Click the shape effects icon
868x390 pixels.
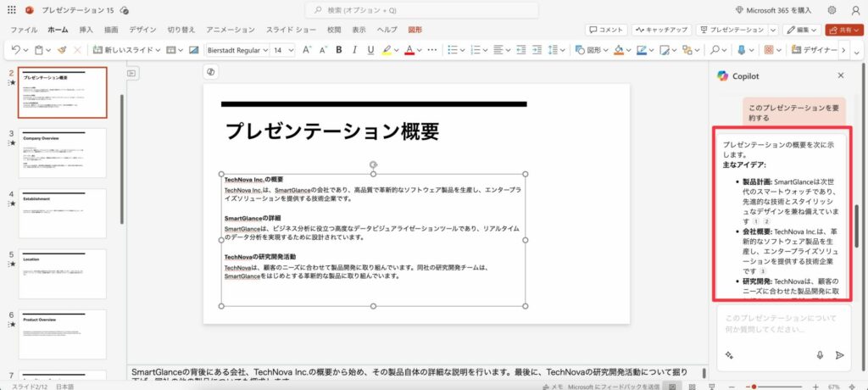tap(665, 50)
